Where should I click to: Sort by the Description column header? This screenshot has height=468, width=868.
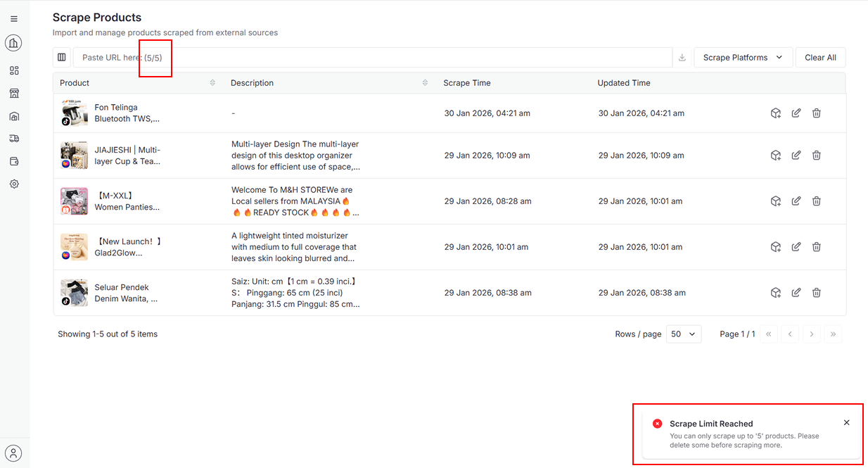pyautogui.click(x=425, y=83)
